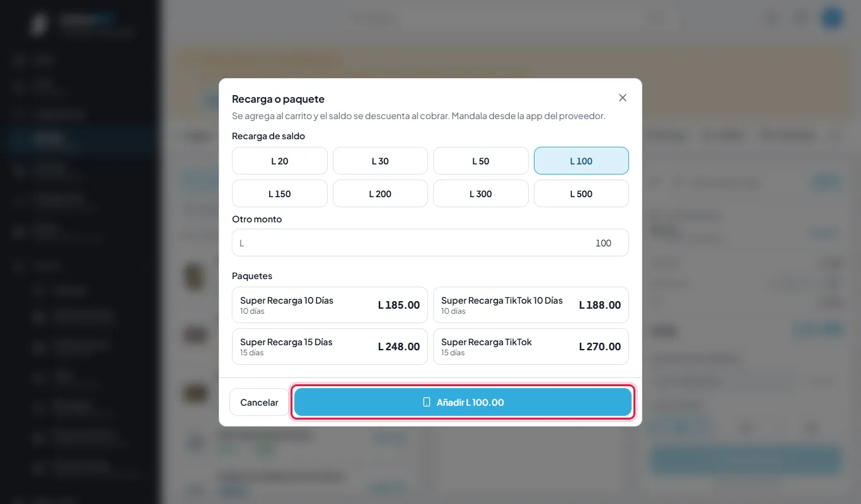Pick the L 300 recharge amount
The height and width of the screenshot is (504, 861).
(x=481, y=193)
